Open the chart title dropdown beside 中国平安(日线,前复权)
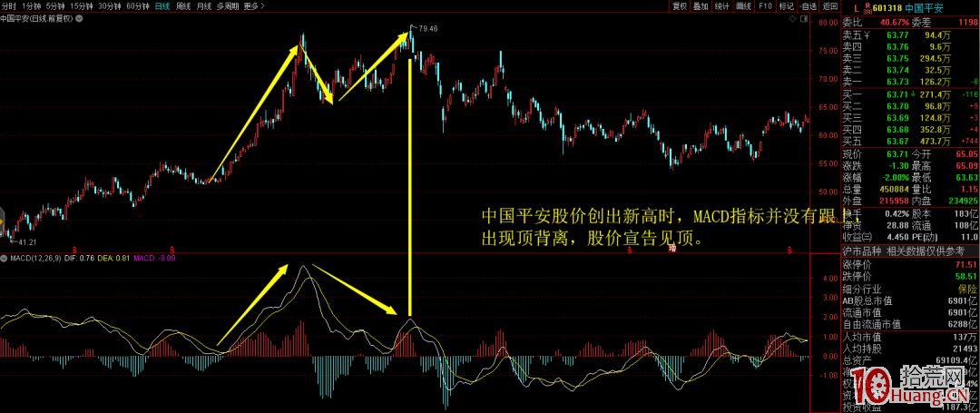The height and width of the screenshot is (413, 980). pos(79,18)
